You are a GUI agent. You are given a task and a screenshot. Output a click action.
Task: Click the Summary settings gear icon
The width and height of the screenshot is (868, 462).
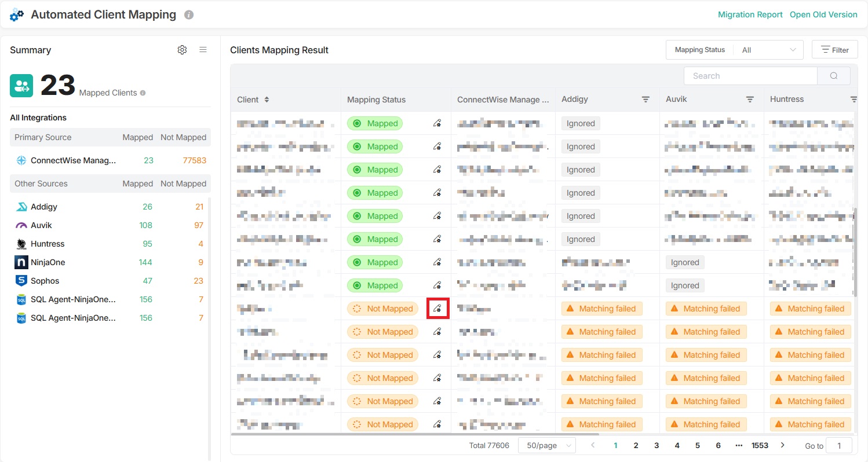182,50
